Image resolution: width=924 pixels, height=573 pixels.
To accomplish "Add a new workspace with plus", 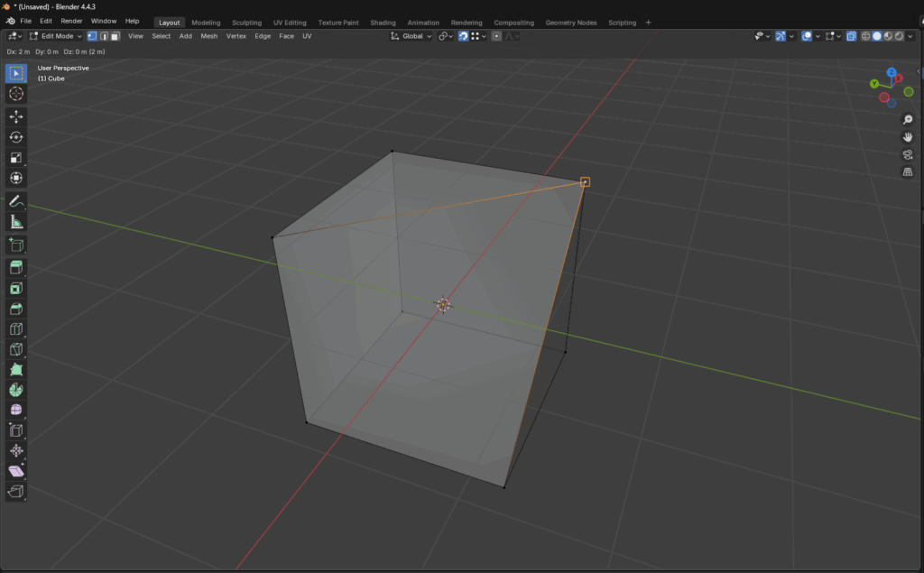I will pos(648,23).
